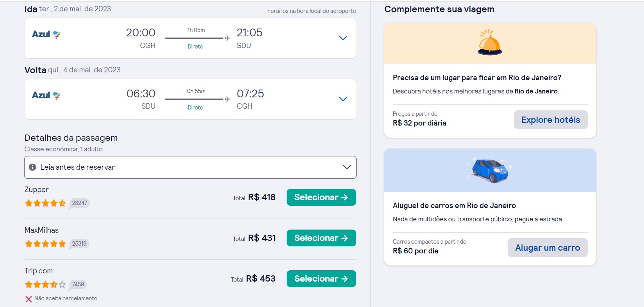Click the MaxMilhas review count 25319
644x307 pixels.
pyautogui.click(x=79, y=244)
